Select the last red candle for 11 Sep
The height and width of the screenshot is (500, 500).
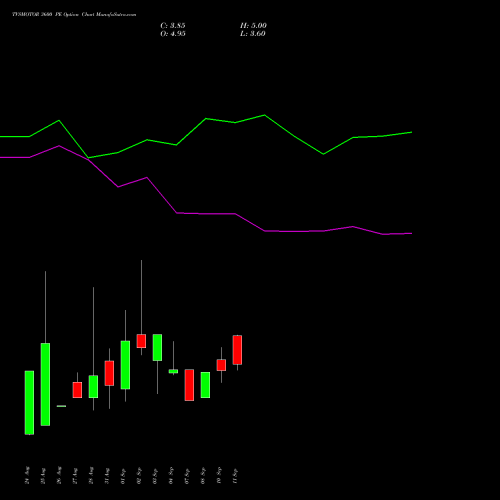click(237, 350)
